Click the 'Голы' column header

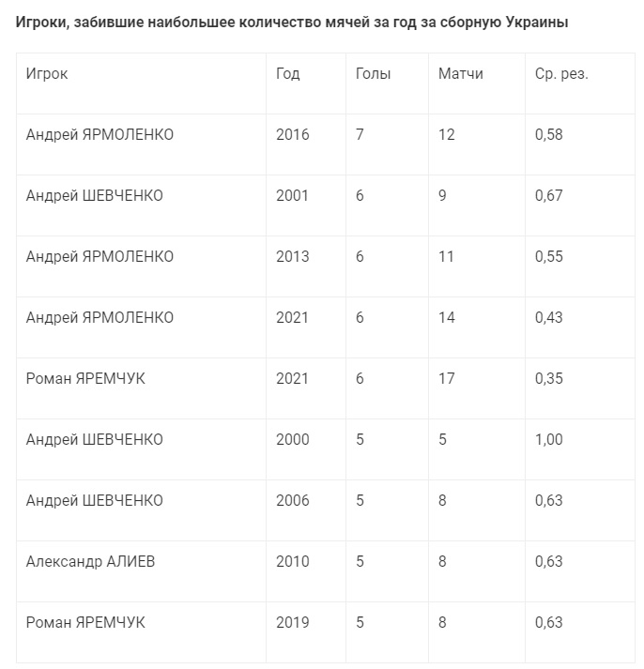(373, 74)
